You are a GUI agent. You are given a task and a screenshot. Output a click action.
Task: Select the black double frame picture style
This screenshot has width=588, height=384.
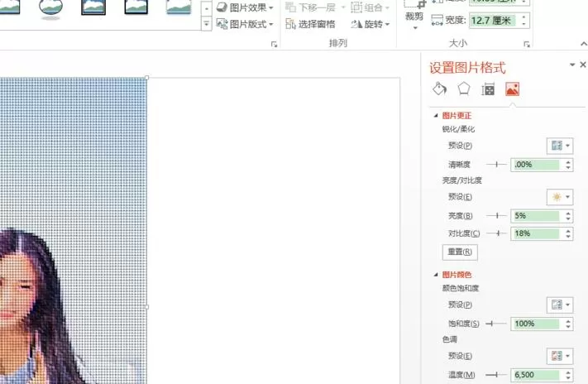[93, 7]
